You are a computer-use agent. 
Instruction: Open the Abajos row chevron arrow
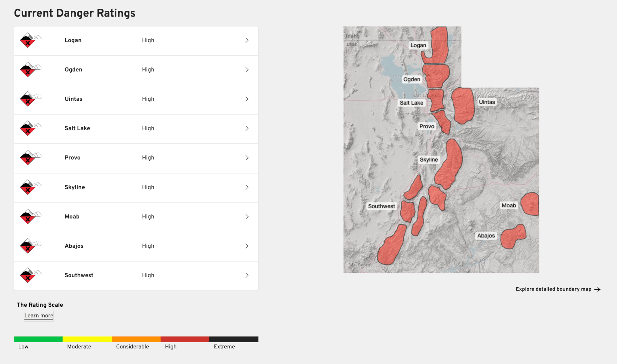coord(247,246)
